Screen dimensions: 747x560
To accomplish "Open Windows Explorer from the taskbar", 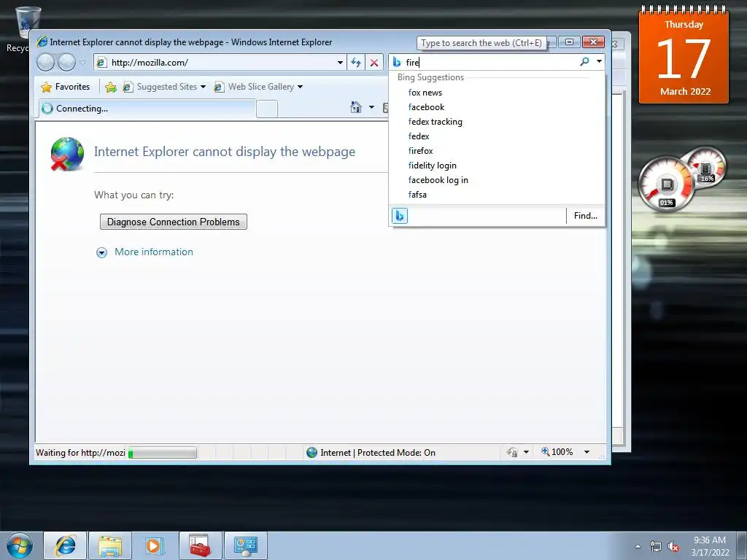I will (x=110, y=545).
